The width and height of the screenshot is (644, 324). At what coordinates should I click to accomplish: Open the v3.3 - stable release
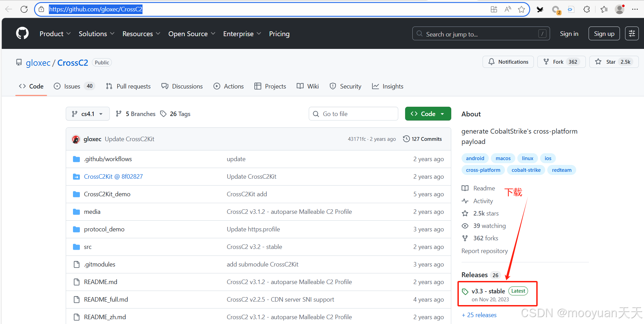point(488,291)
